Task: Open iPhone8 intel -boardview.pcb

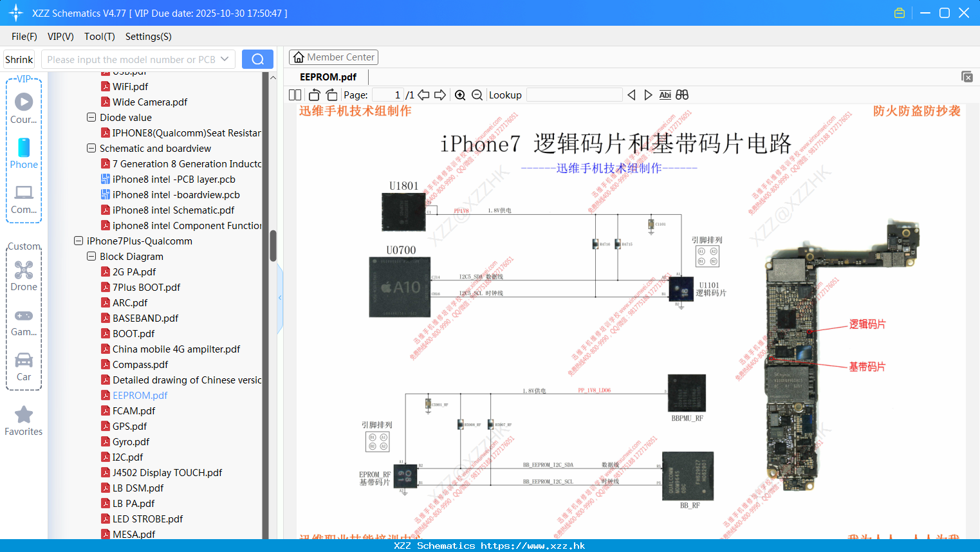Action: click(x=176, y=194)
